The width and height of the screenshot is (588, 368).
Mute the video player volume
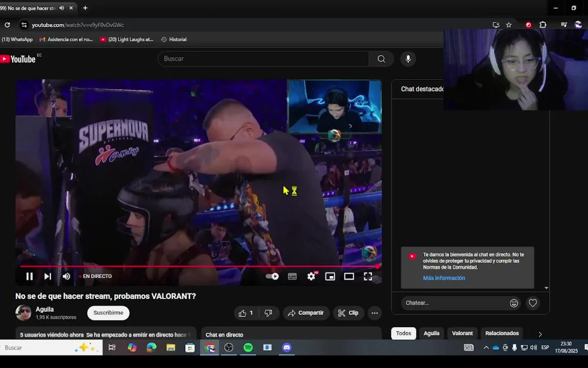[66, 277]
